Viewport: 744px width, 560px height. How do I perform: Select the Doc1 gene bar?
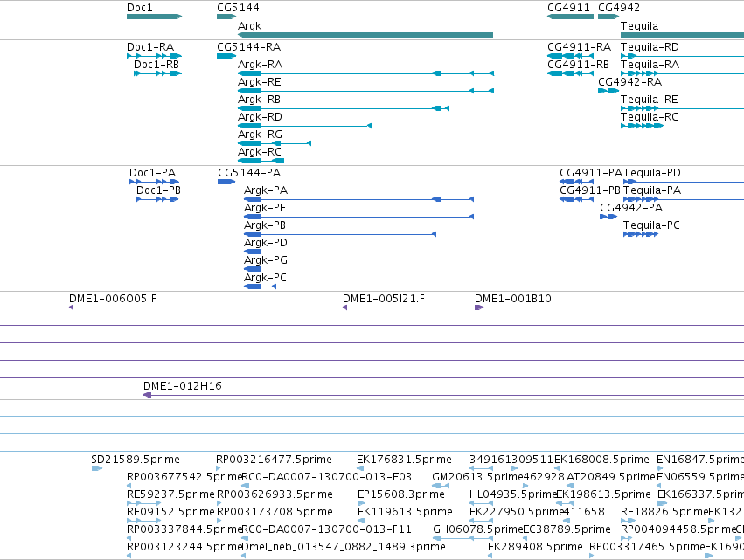pyautogui.click(x=154, y=17)
